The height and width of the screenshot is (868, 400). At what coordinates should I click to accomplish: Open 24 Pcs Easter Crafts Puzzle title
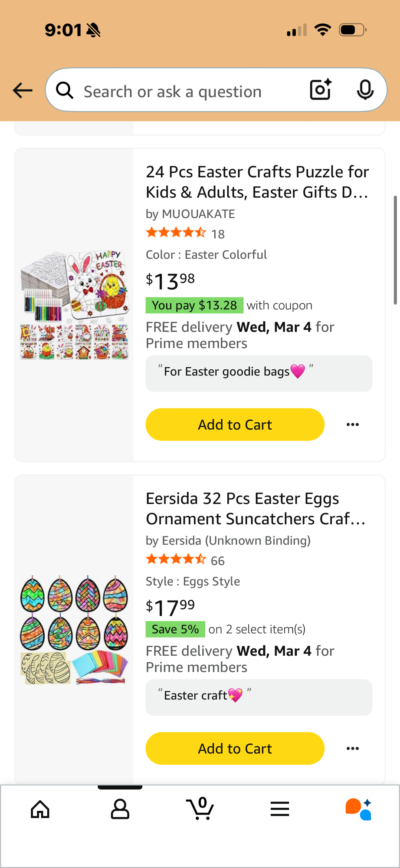click(257, 182)
